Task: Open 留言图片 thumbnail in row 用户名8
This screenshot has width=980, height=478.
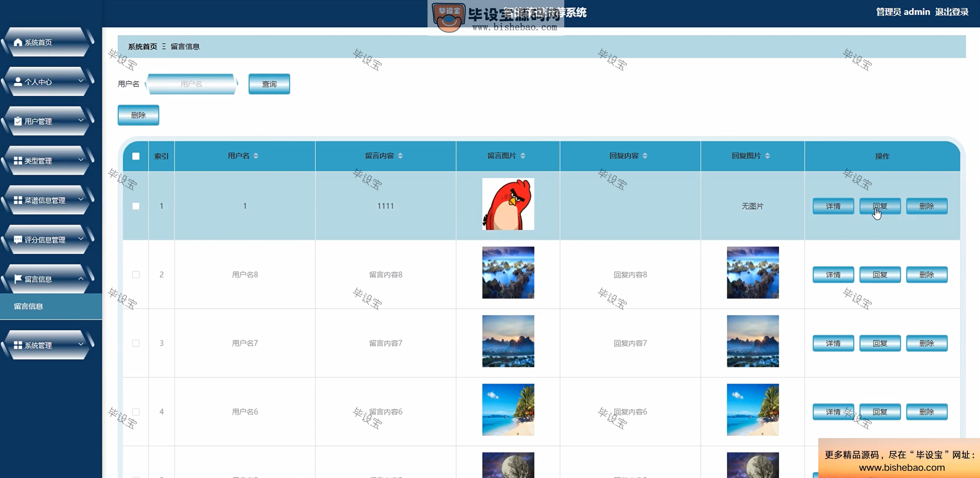Action: pos(508,272)
